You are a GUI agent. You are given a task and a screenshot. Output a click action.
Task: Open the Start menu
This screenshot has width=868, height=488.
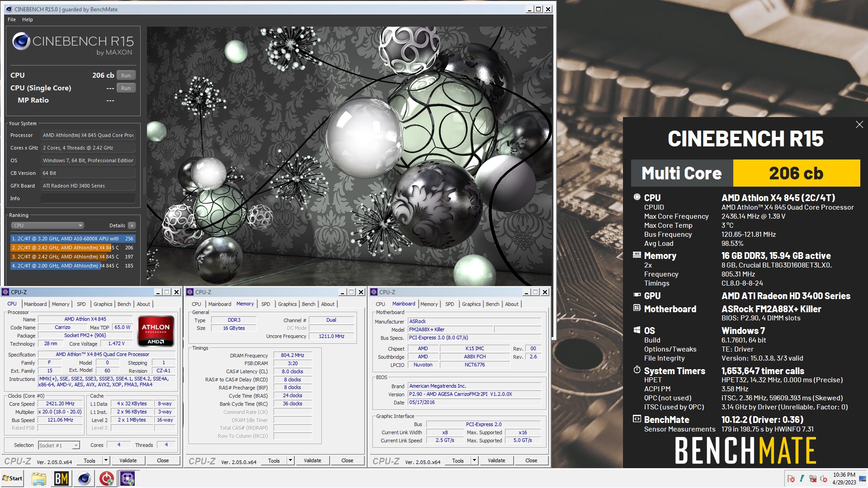[12, 479]
